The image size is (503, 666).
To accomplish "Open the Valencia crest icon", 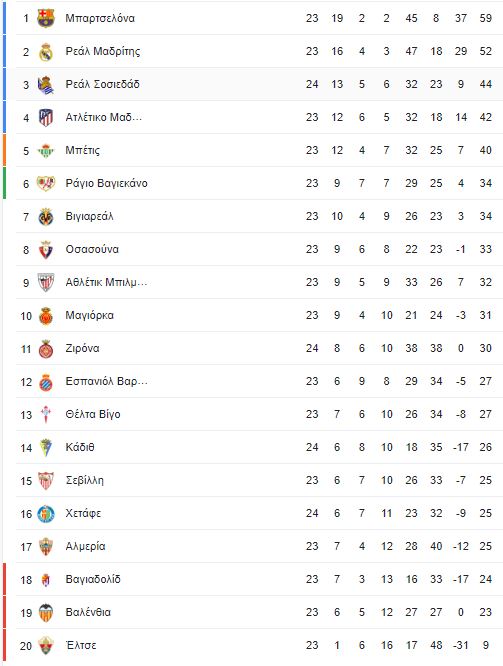I will (46, 612).
